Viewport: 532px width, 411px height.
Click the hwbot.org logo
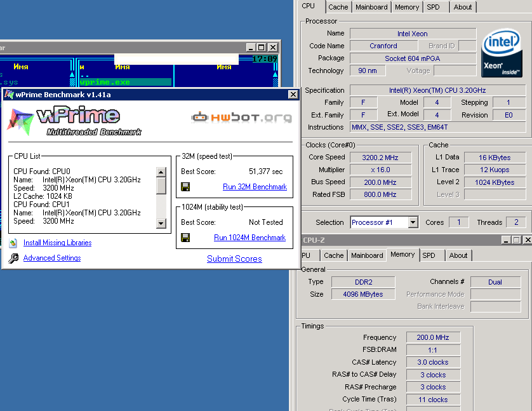tap(242, 118)
